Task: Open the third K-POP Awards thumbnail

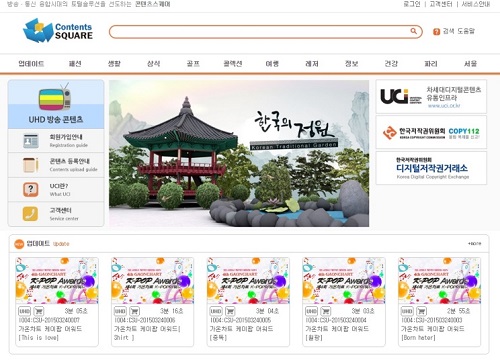Action: tap(248, 280)
